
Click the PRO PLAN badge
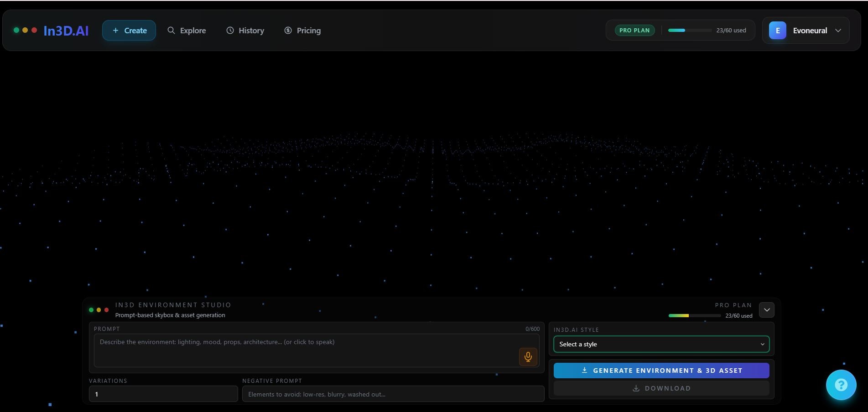tap(634, 30)
